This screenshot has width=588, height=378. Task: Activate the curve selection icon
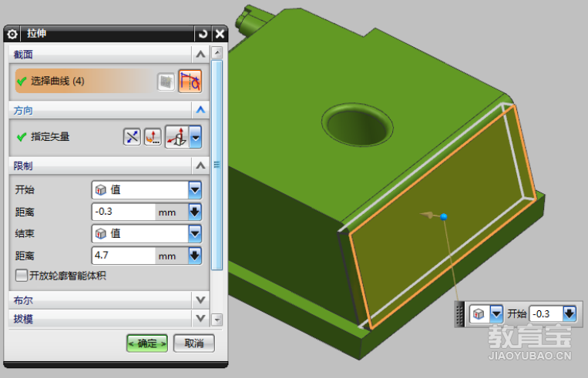[x=190, y=82]
